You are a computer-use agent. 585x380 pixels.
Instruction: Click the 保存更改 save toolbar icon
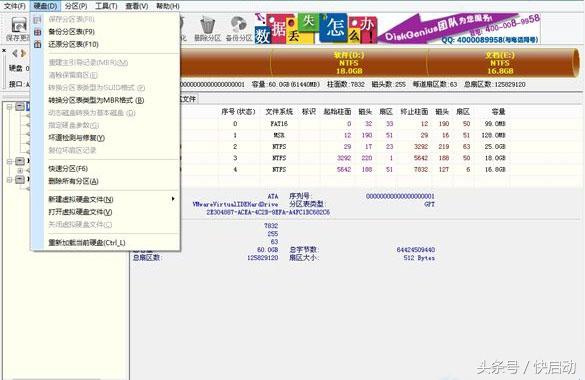[x=18, y=25]
